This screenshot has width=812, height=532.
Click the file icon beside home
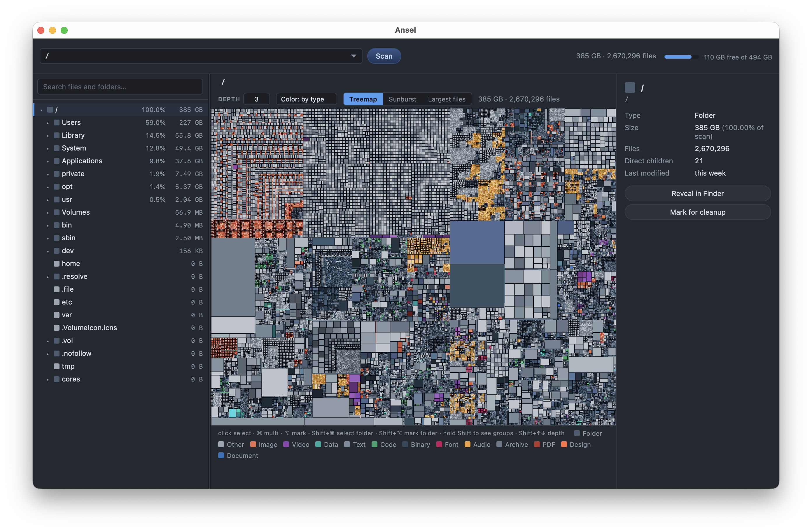click(57, 264)
